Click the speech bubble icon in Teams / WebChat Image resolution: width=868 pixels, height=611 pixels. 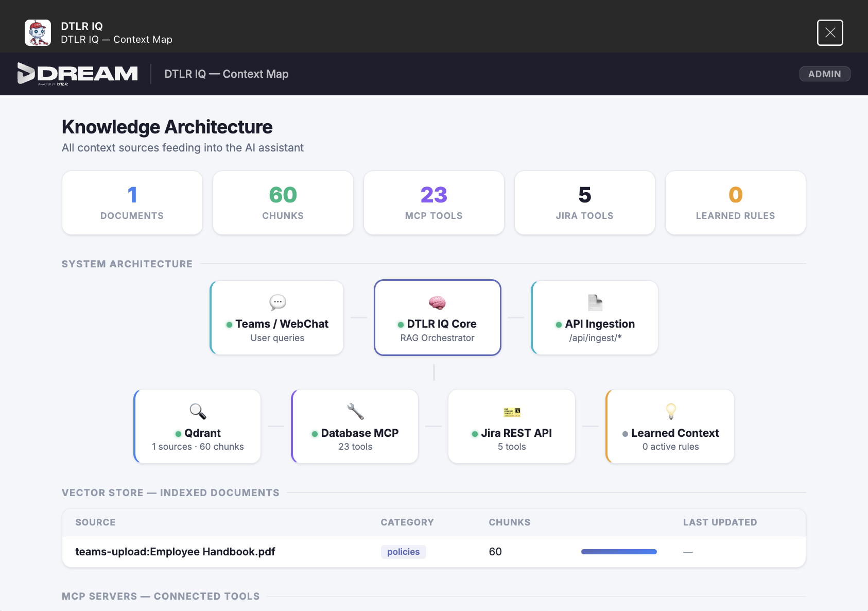277,302
